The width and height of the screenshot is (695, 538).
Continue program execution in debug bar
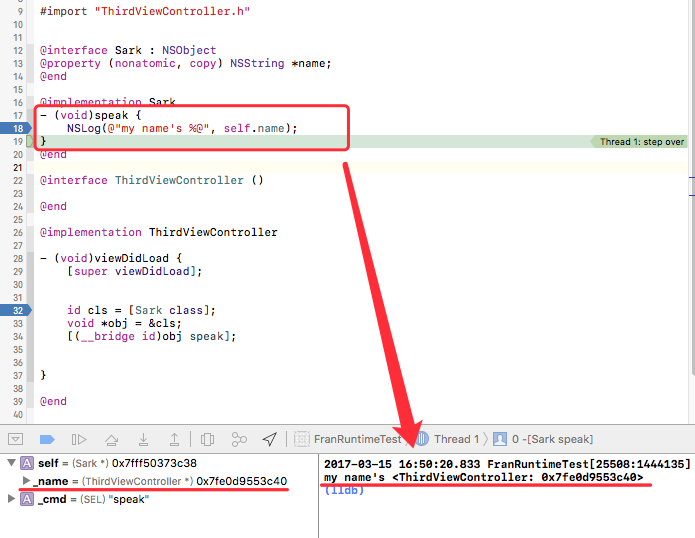click(x=79, y=439)
